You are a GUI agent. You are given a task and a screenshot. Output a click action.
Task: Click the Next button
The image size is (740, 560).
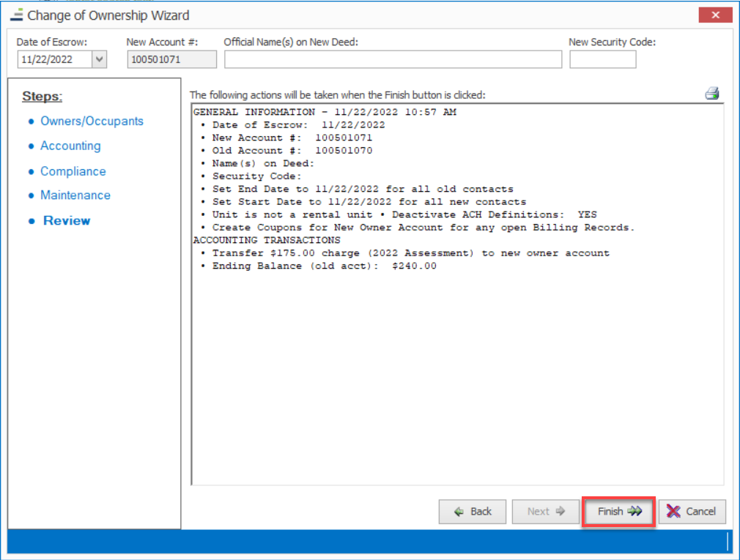[545, 512]
